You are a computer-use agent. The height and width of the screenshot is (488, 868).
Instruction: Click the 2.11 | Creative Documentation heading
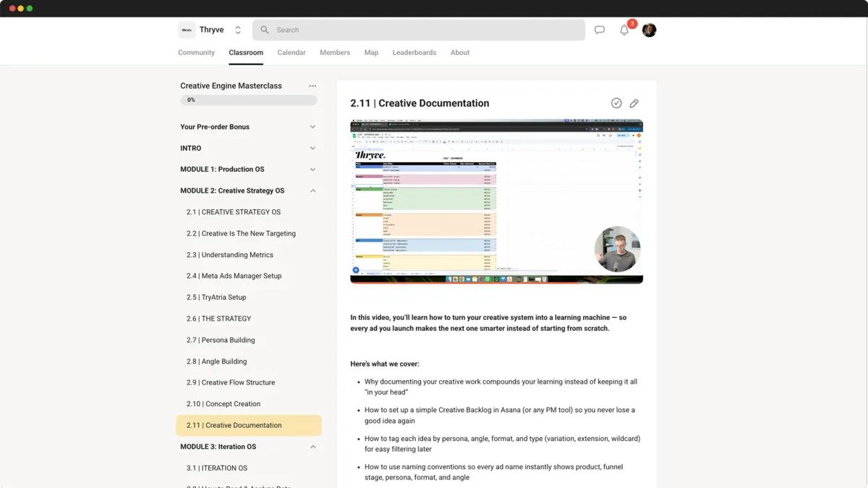(420, 104)
